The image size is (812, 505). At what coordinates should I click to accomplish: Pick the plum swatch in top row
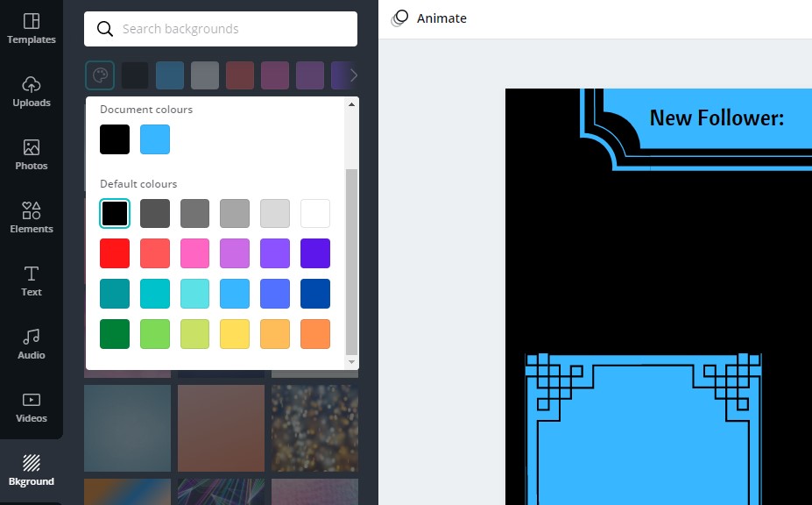tap(275, 75)
